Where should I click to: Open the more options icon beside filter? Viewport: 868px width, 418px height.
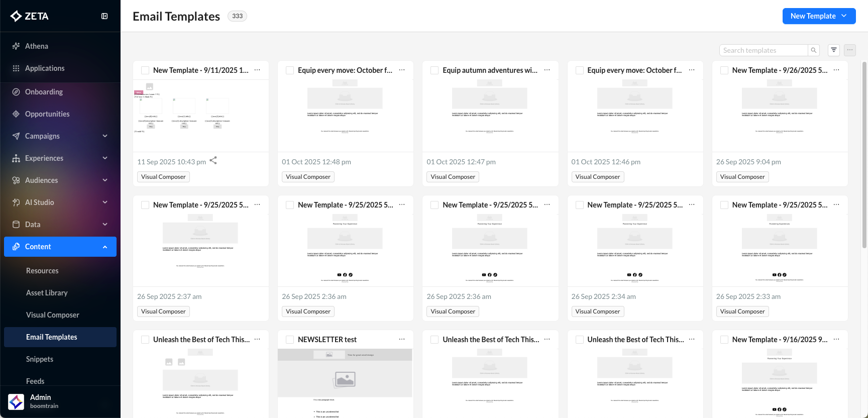pyautogui.click(x=850, y=50)
